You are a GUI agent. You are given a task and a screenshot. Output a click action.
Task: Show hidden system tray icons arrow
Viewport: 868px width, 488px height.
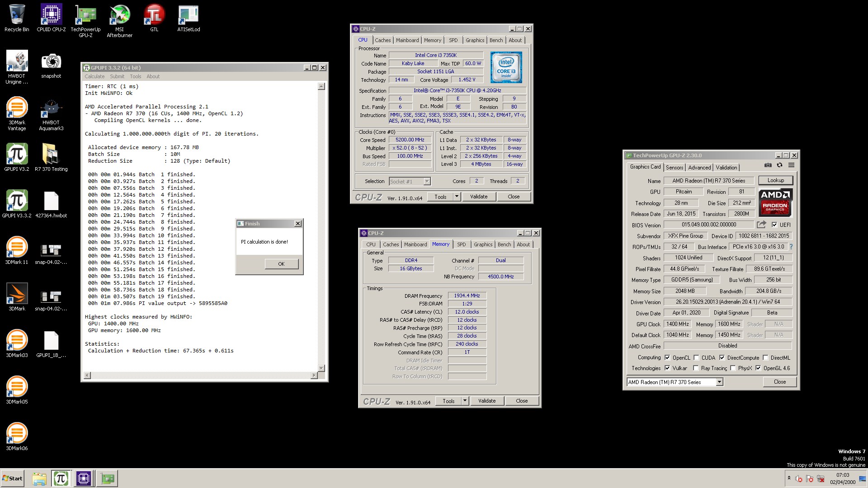point(789,478)
